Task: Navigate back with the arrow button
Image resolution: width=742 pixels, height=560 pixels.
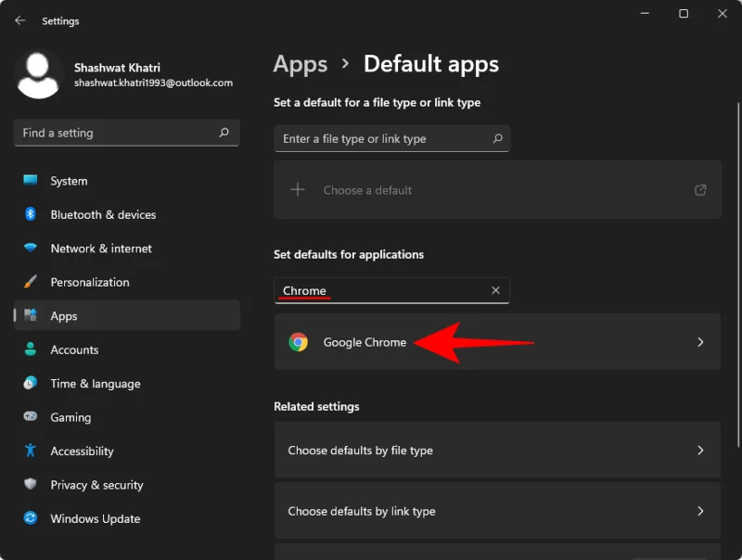Action: [x=20, y=20]
